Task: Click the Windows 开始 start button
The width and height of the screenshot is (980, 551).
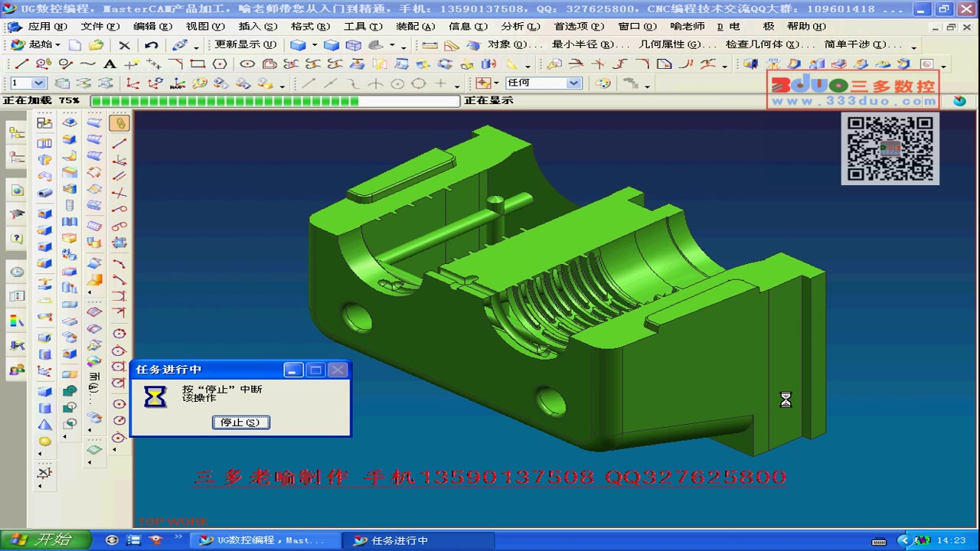Action: coord(44,540)
